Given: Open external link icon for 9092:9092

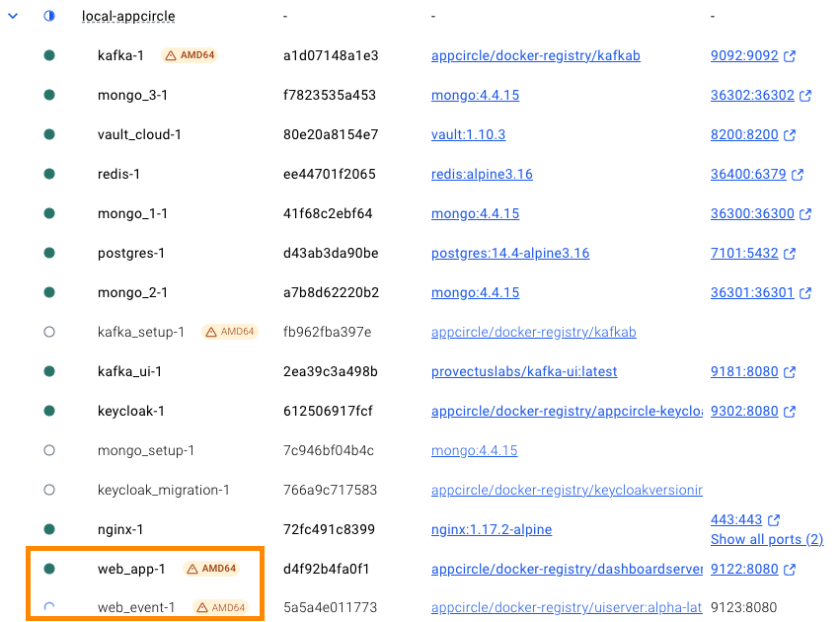Looking at the screenshot, I should click(790, 55).
